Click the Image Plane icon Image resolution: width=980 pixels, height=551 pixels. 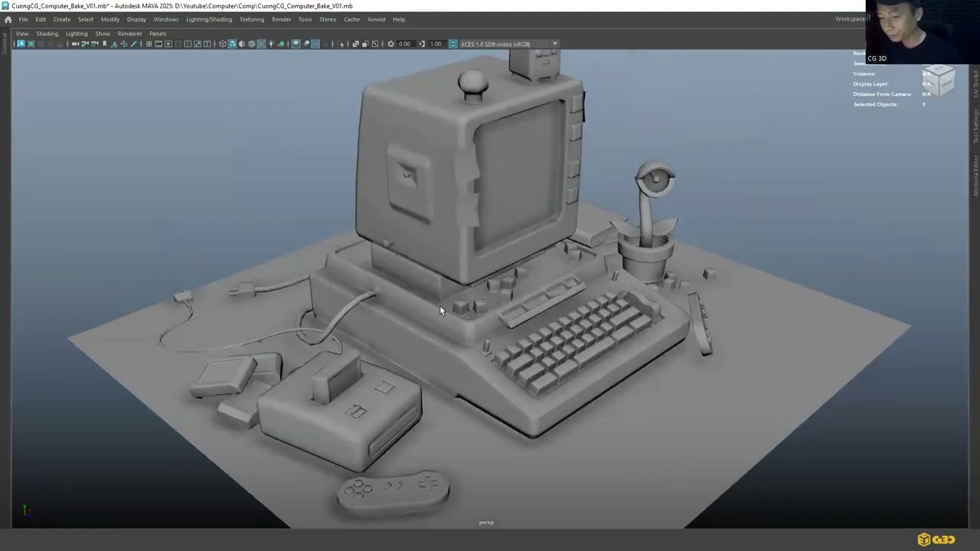(115, 44)
